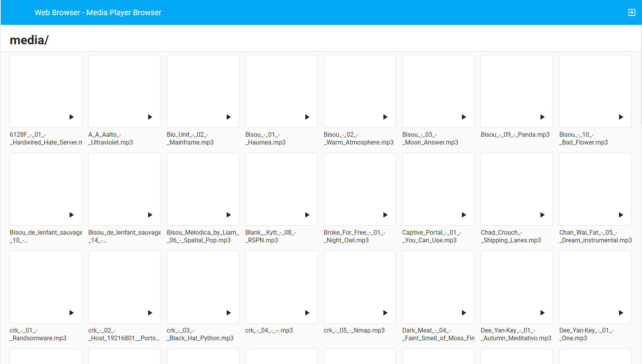Viewport: 642px width, 364px height.
Task: Play Bisou_Melodica Spatial_Pop.mp3
Action: (x=229, y=215)
